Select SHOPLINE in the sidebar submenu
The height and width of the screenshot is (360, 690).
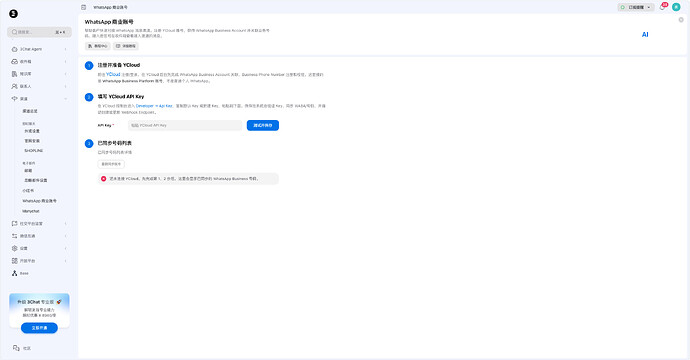[x=33, y=151]
